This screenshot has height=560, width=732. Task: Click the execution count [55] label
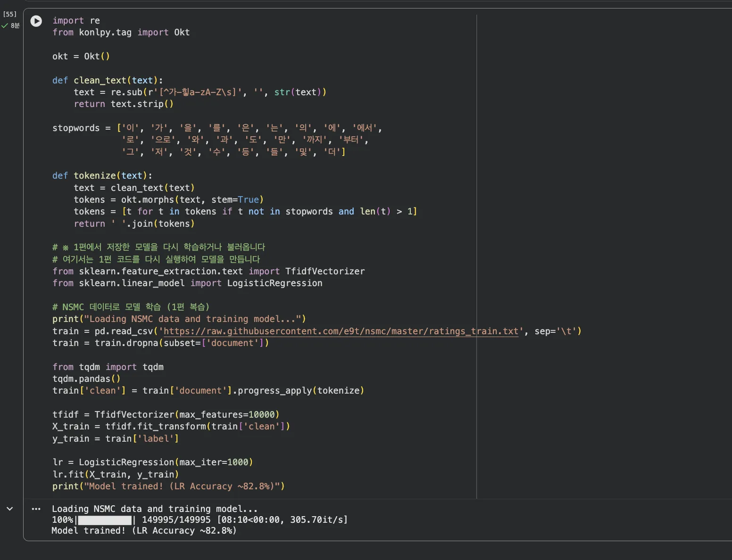coord(9,14)
